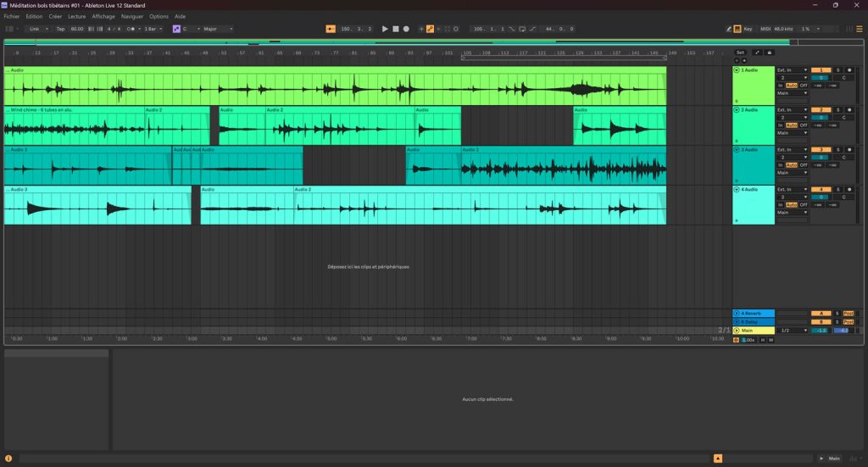Toggle the H height optimize button
Screen dimensions: 868x467
(x=763, y=340)
